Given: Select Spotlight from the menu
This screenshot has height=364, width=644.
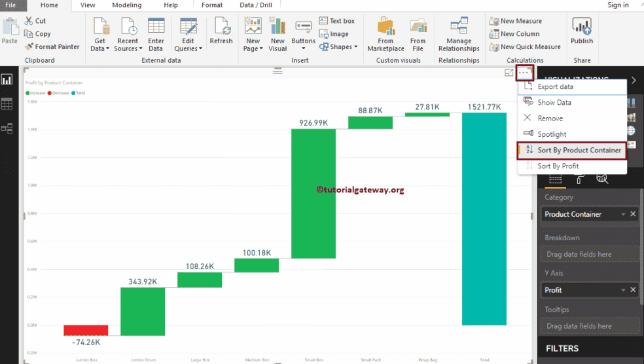Looking at the screenshot, I should tap(572, 134).
